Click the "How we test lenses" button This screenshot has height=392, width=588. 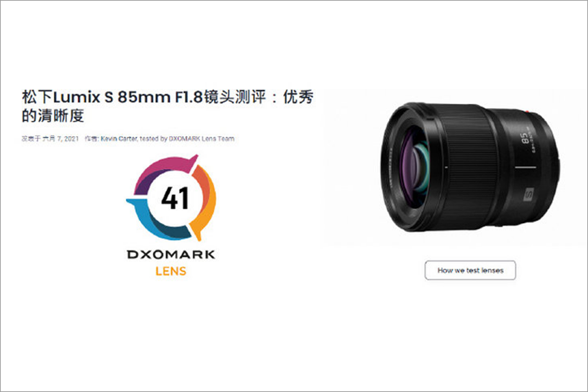470,270
